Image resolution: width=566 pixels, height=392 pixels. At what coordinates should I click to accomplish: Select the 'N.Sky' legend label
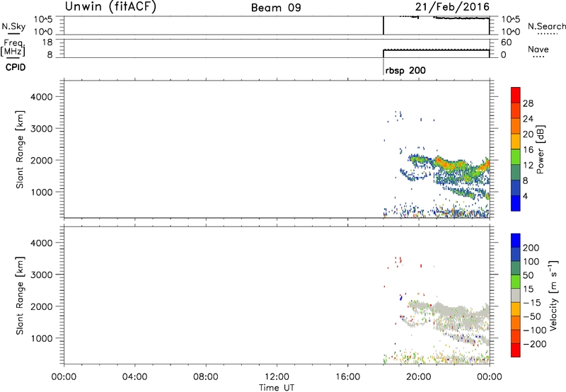click(x=13, y=26)
